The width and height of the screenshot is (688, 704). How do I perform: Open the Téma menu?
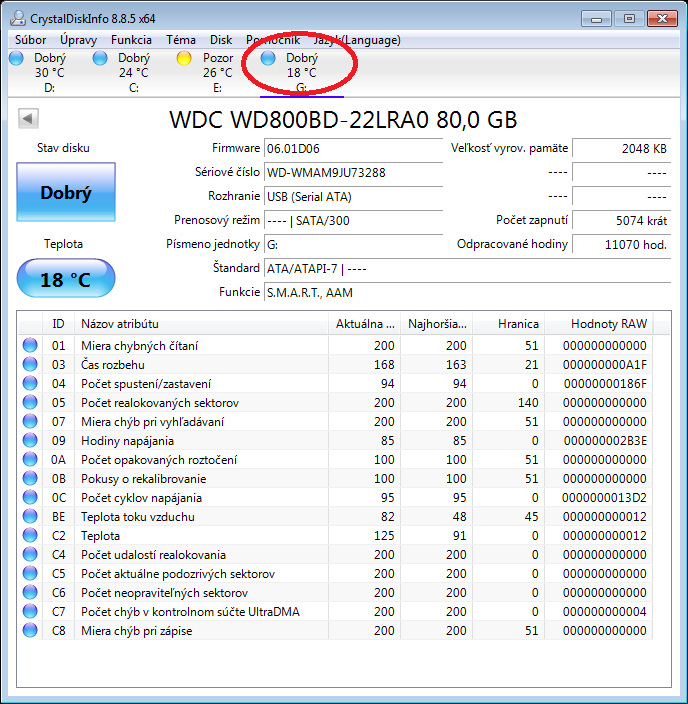point(181,40)
